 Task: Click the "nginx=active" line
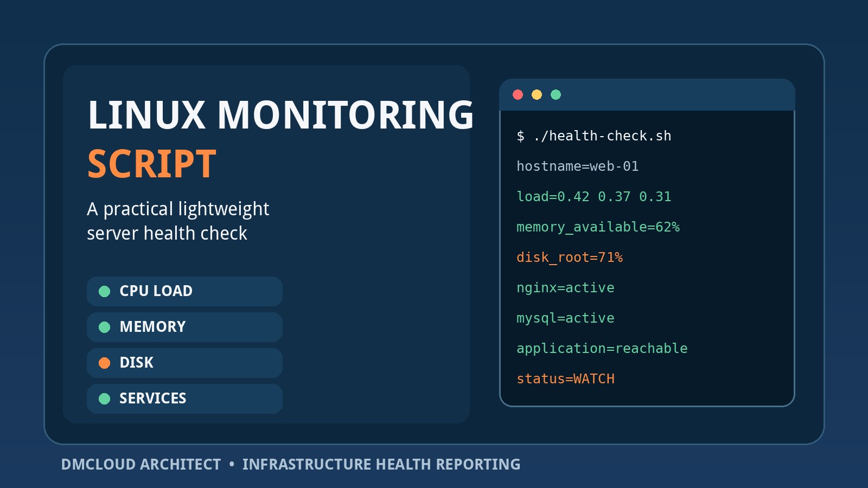565,288
